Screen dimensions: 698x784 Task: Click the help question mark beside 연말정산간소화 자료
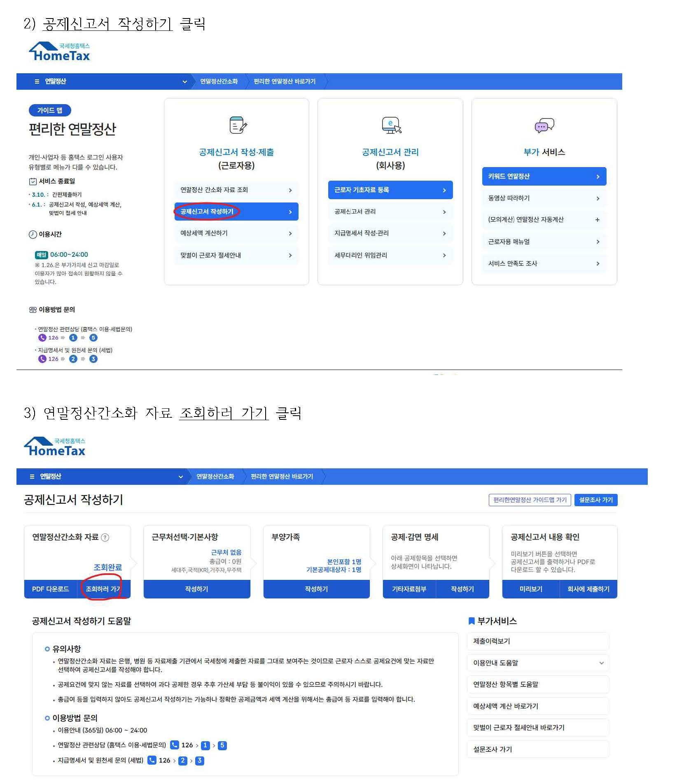[105, 537]
